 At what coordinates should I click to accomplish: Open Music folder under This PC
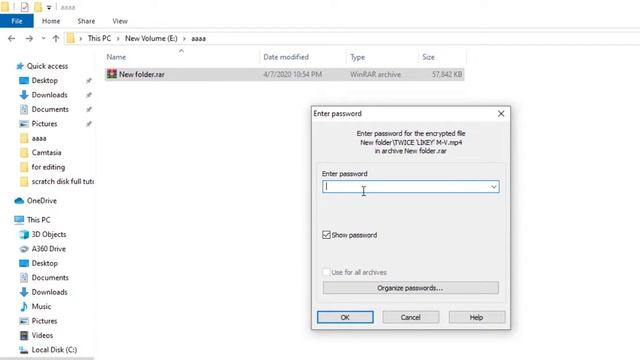tap(41, 307)
